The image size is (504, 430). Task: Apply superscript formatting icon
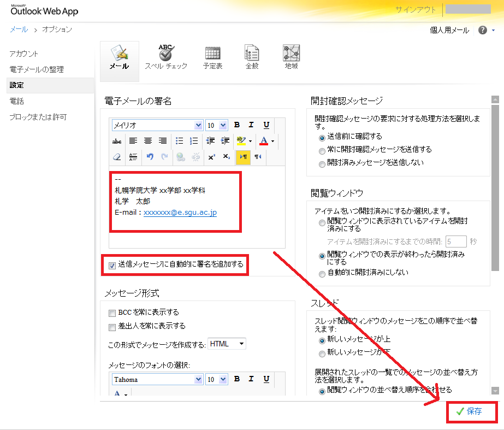(211, 157)
